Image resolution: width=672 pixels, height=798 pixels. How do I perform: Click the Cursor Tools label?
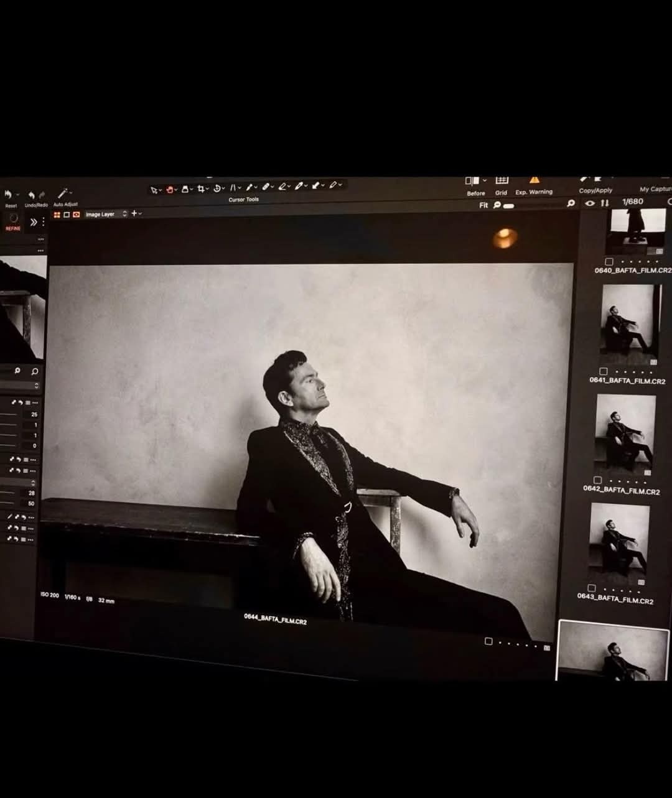(x=243, y=200)
